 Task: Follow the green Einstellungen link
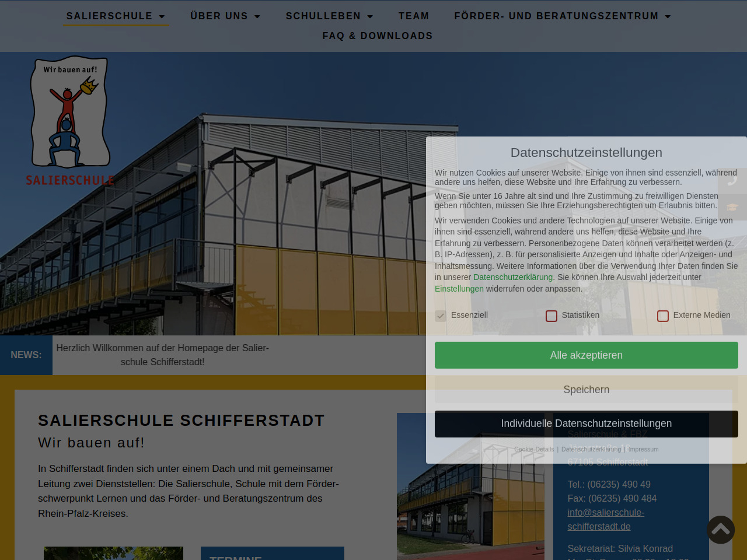click(459, 289)
